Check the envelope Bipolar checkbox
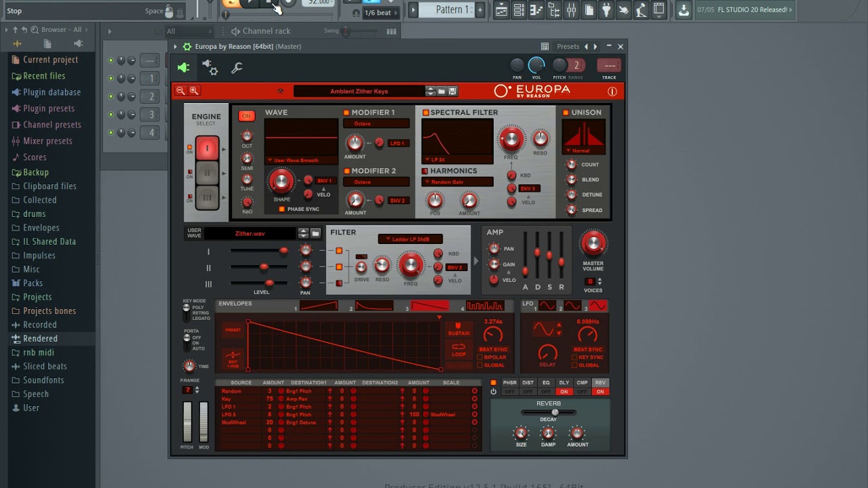This screenshot has width=868, height=488. 480,357
